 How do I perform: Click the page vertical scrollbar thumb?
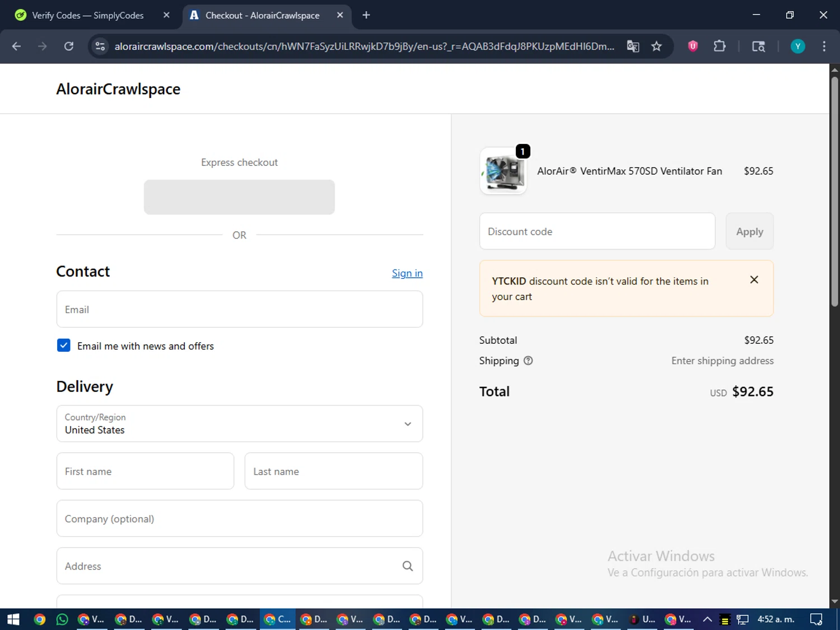pos(834,192)
